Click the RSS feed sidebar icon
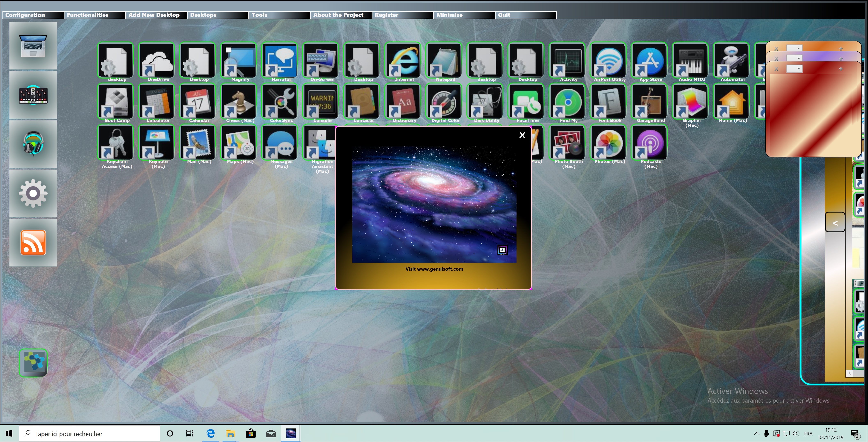This screenshot has height=442, width=868. pos(33,243)
